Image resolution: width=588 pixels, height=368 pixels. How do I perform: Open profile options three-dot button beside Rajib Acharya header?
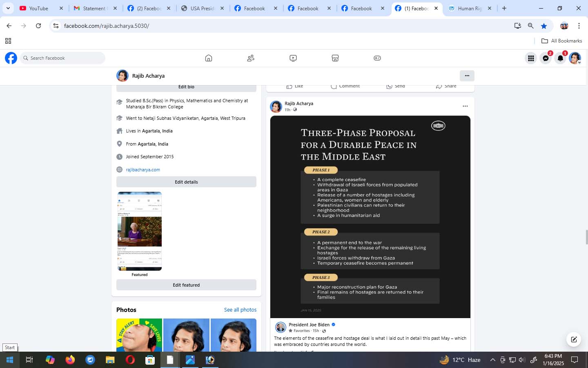coord(467,76)
